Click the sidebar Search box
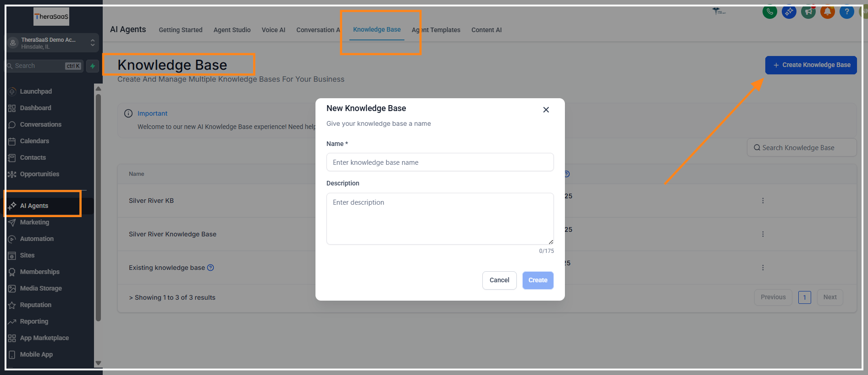 click(x=45, y=66)
